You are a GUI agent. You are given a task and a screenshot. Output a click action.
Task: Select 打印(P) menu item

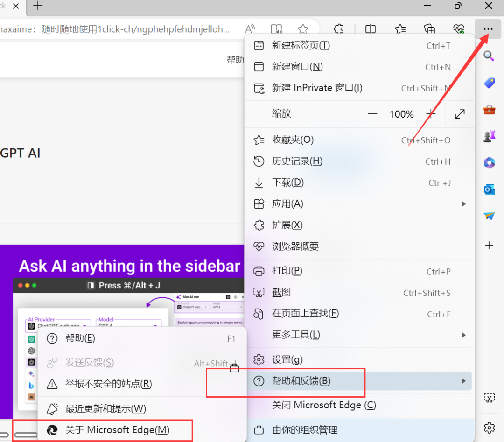[359, 271]
